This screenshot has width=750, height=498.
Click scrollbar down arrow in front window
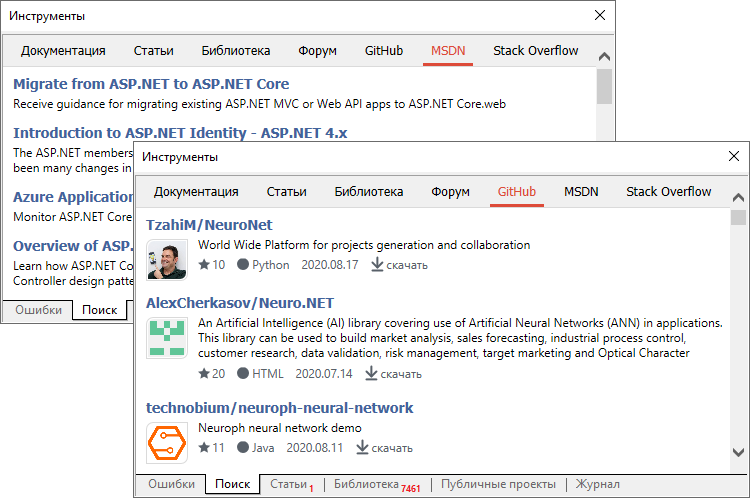(x=738, y=452)
